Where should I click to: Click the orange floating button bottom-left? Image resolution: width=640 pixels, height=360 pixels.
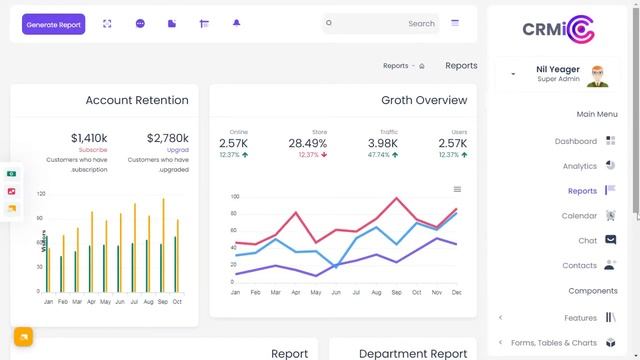(23, 337)
